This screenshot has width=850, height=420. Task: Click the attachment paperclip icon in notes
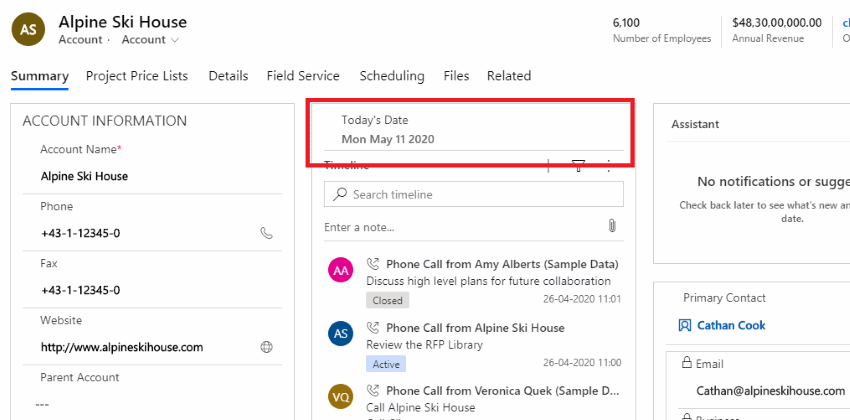tap(612, 226)
